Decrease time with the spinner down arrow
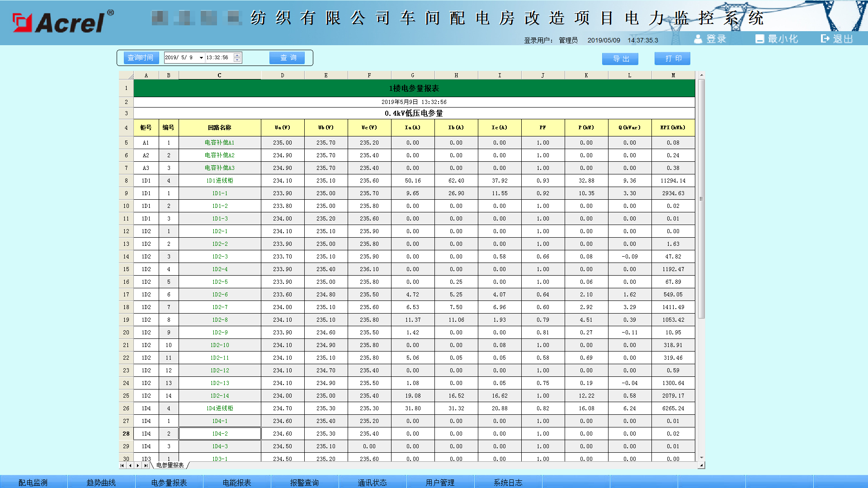Image resolution: width=868 pixels, height=488 pixels. pyautogui.click(x=237, y=60)
